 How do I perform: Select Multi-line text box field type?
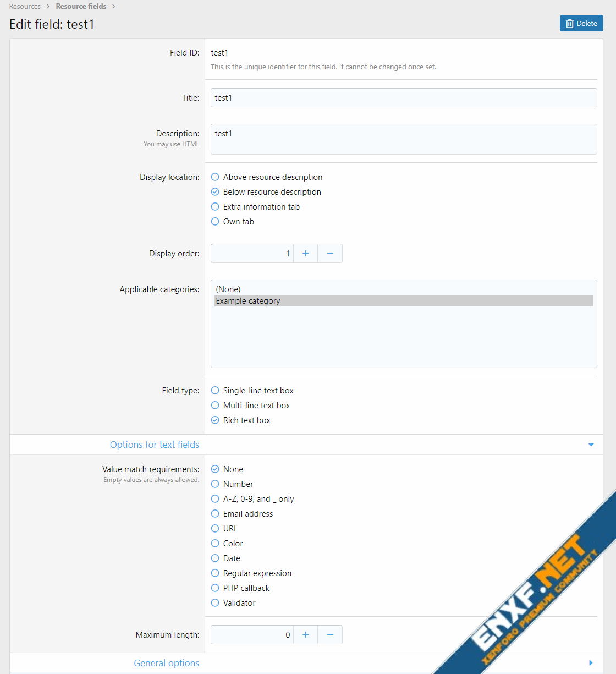click(215, 406)
